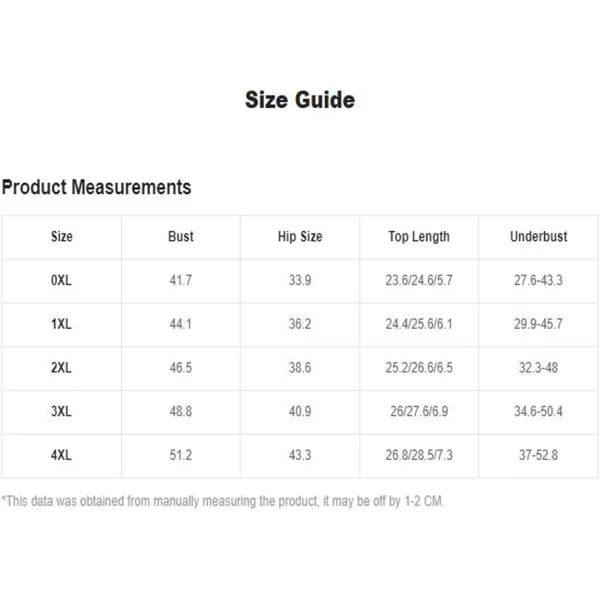Click the 25.2/26.6/6.5 top length cell
Image resolution: width=600 pixels, height=600 pixels.
(x=419, y=368)
